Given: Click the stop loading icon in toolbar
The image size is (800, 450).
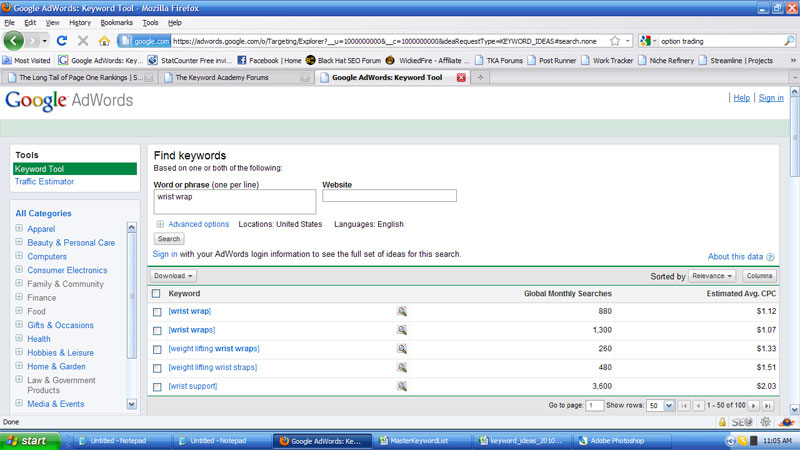Looking at the screenshot, I should click(x=83, y=41).
